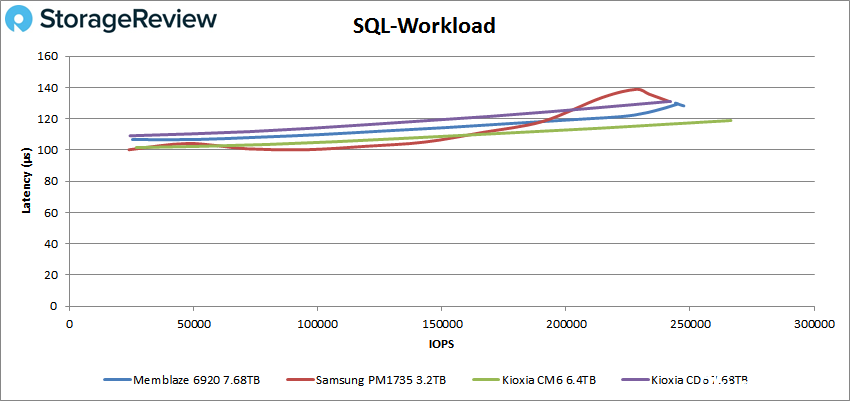Click the 100000 label on IOPS axis
The width and height of the screenshot is (850, 401).
(317, 324)
